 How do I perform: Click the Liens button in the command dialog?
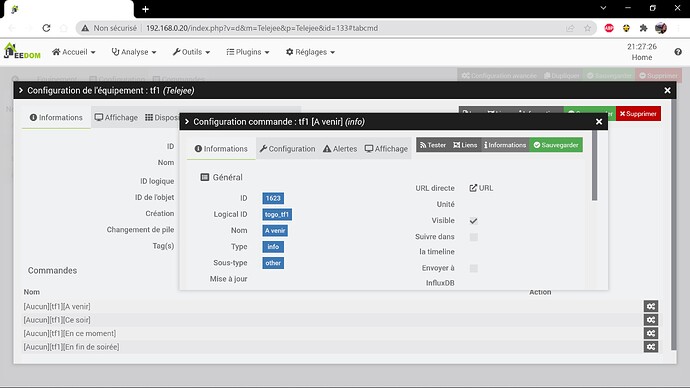[x=465, y=145]
